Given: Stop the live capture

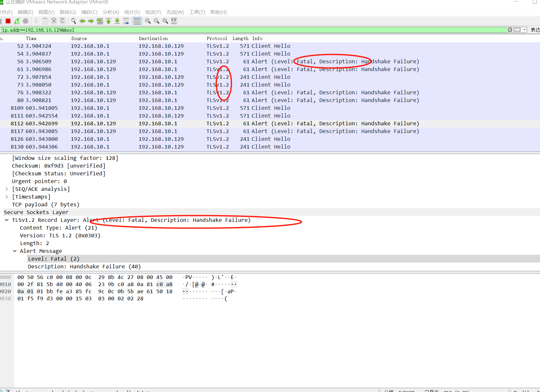Looking at the screenshot, I should [8, 21].
